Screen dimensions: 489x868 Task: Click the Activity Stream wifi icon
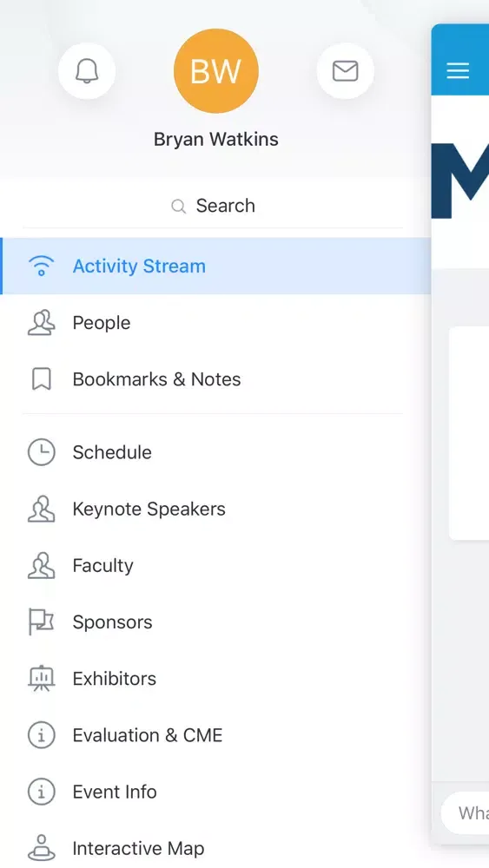pyautogui.click(x=42, y=266)
